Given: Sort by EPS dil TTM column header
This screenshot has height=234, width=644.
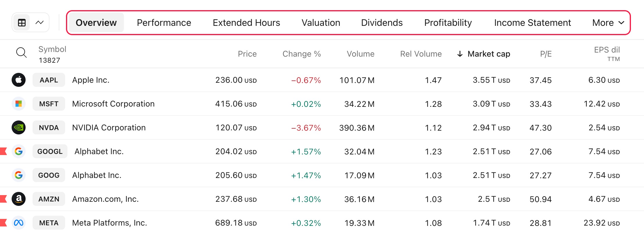Looking at the screenshot, I should click(x=607, y=54).
